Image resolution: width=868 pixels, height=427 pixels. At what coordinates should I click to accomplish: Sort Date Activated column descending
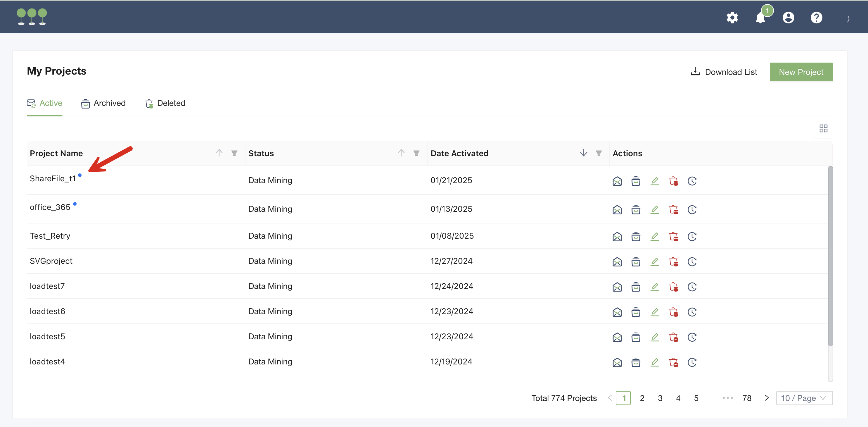point(583,153)
